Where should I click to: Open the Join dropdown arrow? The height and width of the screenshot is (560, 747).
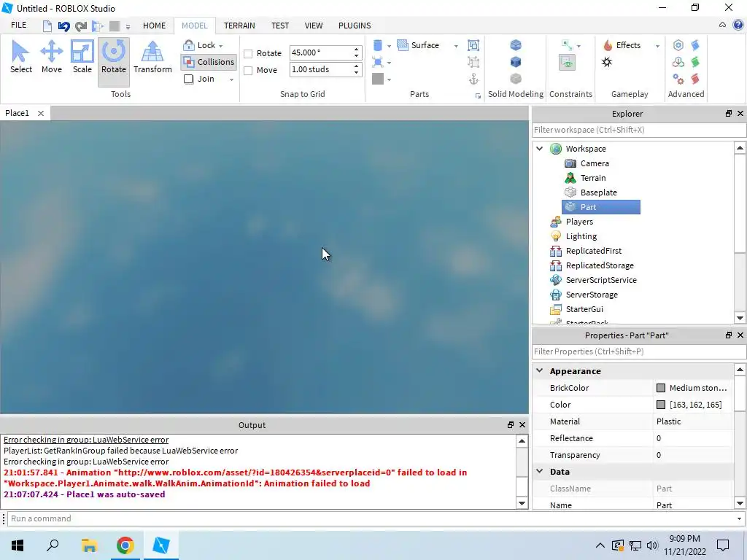coord(231,79)
